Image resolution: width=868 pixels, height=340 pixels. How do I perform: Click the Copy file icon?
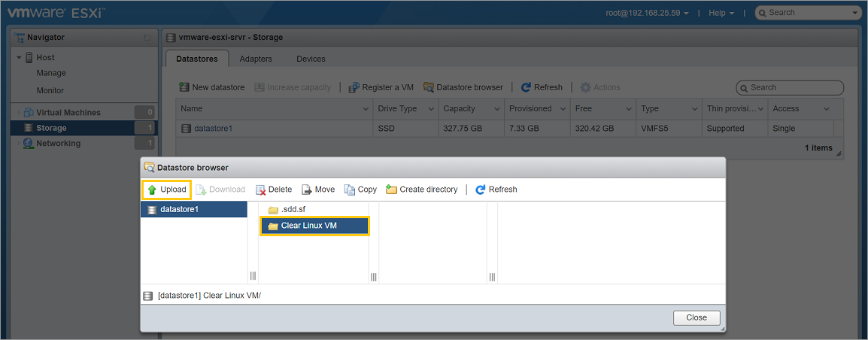[350, 190]
